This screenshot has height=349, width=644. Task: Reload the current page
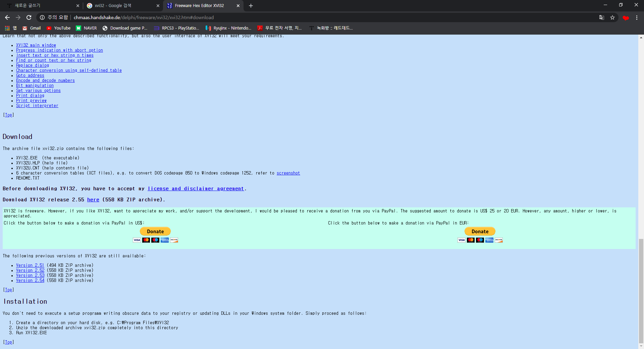pyautogui.click(x=29, y=17)
